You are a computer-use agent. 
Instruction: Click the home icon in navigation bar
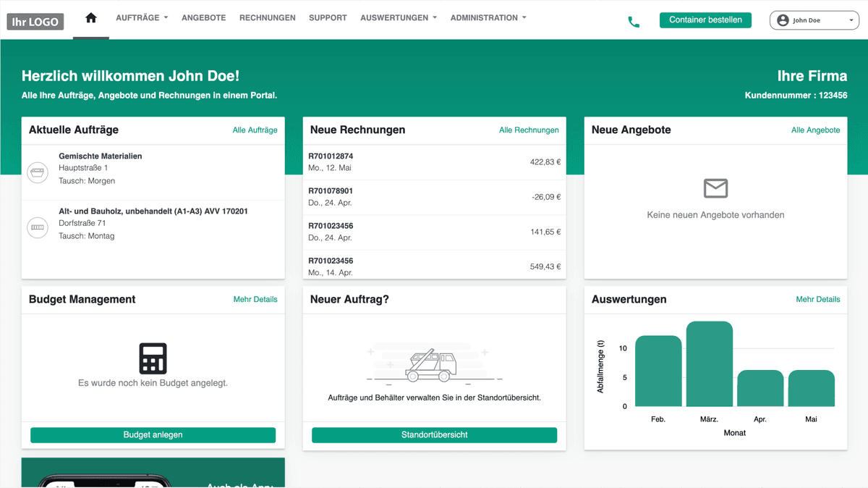tap(91, 18)
